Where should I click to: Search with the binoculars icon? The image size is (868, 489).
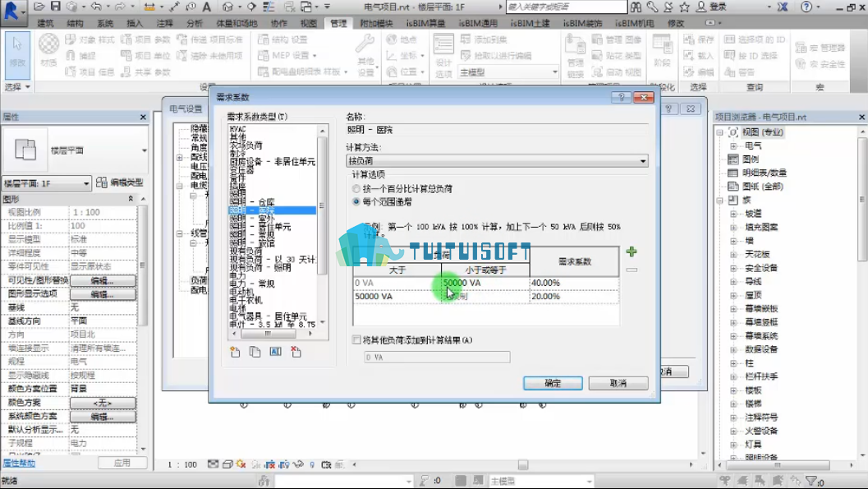click(636, 7)
